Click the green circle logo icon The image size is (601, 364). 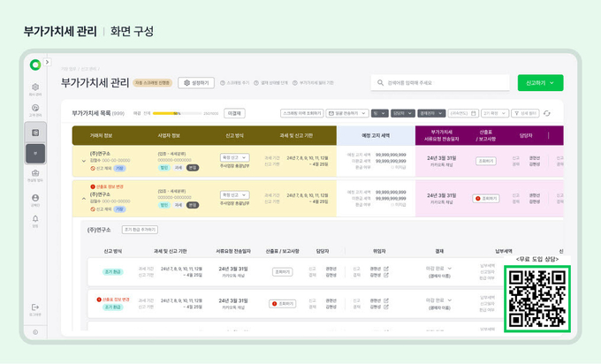[34, 64]
